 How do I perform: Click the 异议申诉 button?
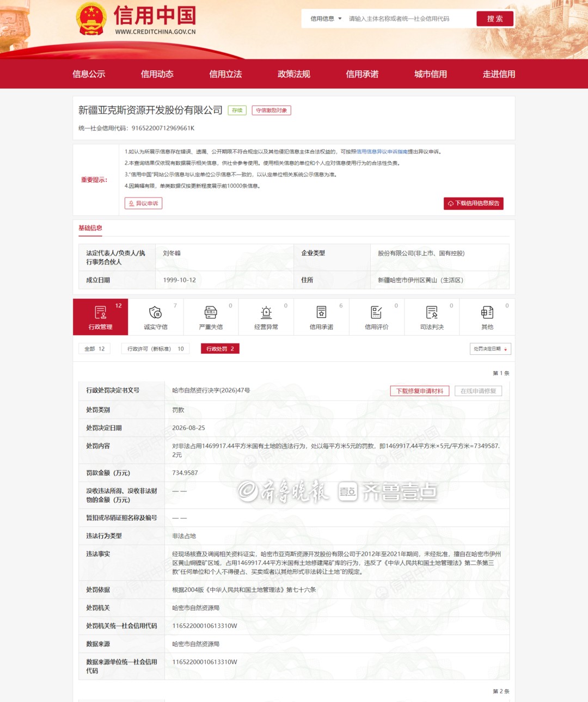pyautogui.click(x=144, y=203)
